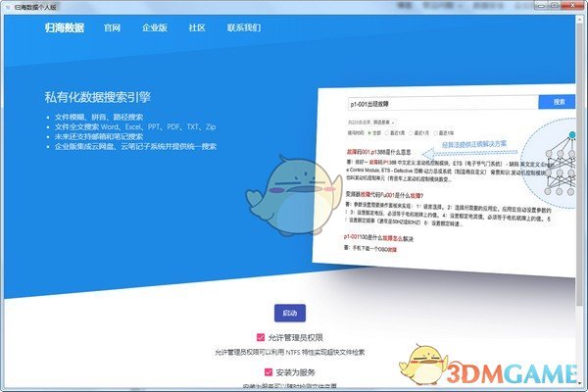Click the text 未来还支持邮箱和笔记搜索
588x392 pixels.
click(x=99, y=136)
